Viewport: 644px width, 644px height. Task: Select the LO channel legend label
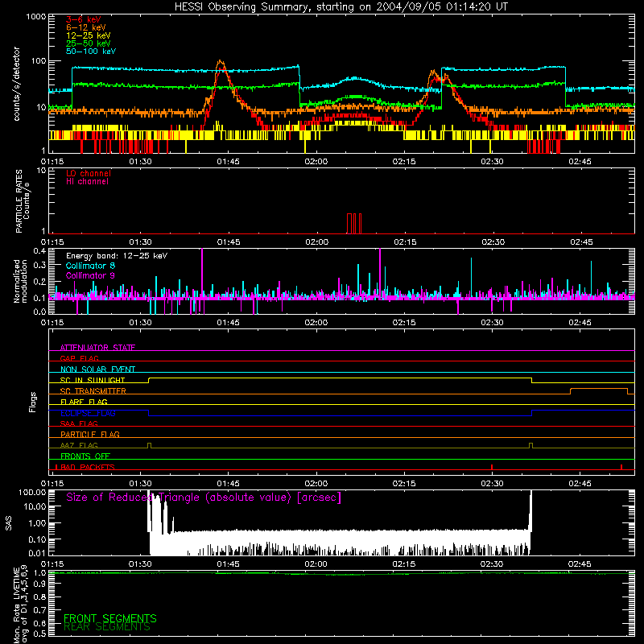click(89, 173)
